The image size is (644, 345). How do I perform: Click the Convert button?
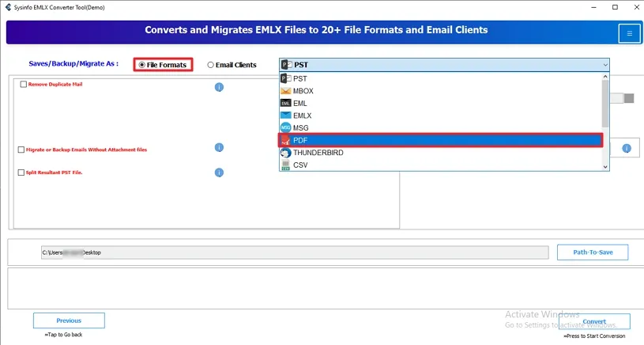tap(594, 321)
